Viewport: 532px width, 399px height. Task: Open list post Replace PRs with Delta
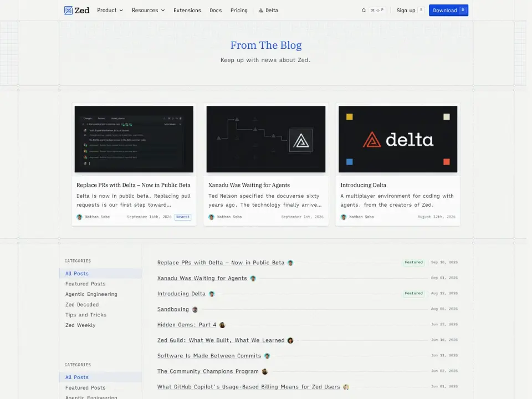pos(221,263)
